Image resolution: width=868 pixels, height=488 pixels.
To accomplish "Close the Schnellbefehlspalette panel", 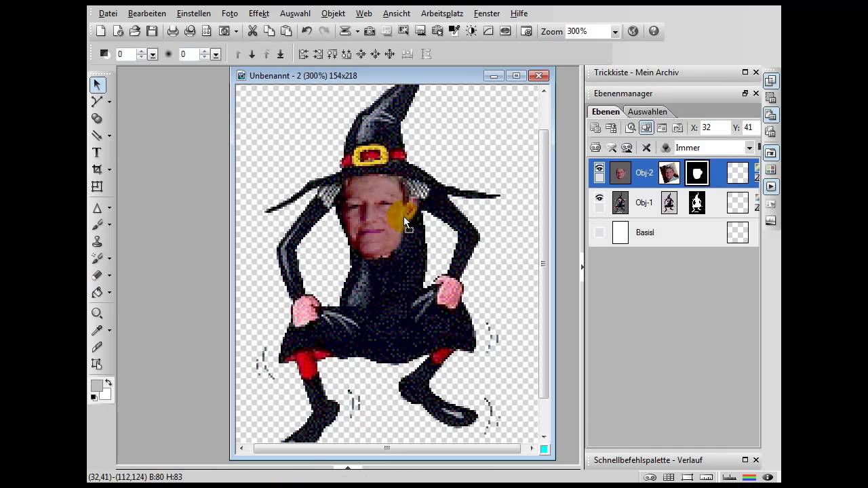I will (x=756, y=460).
